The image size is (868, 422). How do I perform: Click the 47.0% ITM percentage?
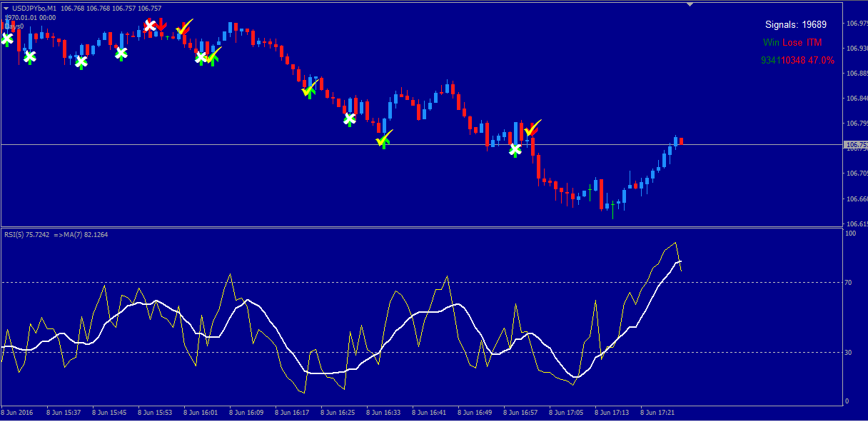(821, 61)
